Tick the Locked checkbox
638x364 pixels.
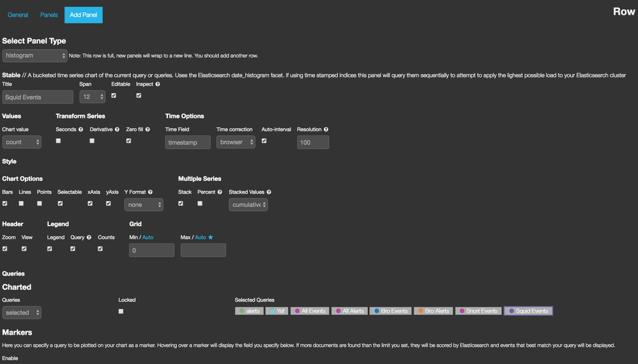[121, 312]
